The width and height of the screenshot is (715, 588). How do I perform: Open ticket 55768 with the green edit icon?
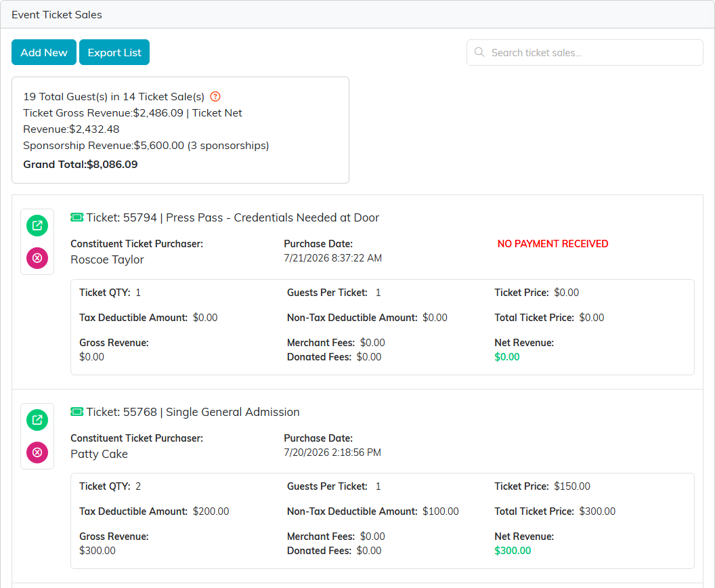coord(37,420)
